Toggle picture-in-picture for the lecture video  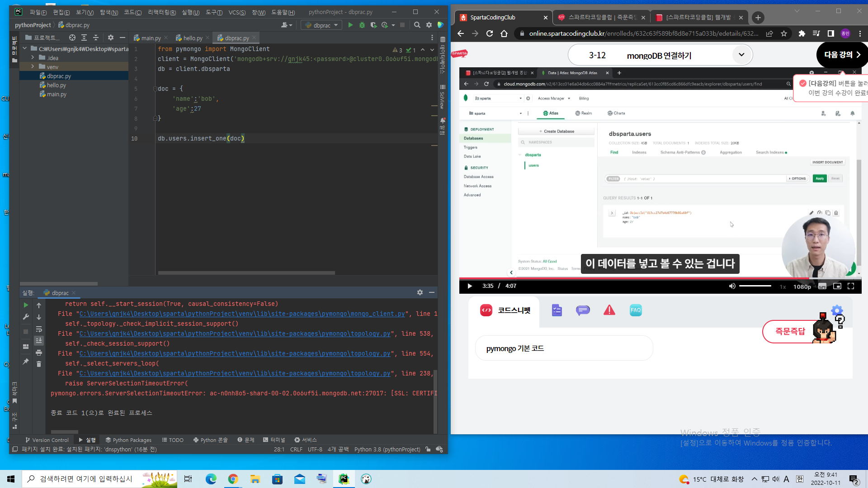[837, 286]
